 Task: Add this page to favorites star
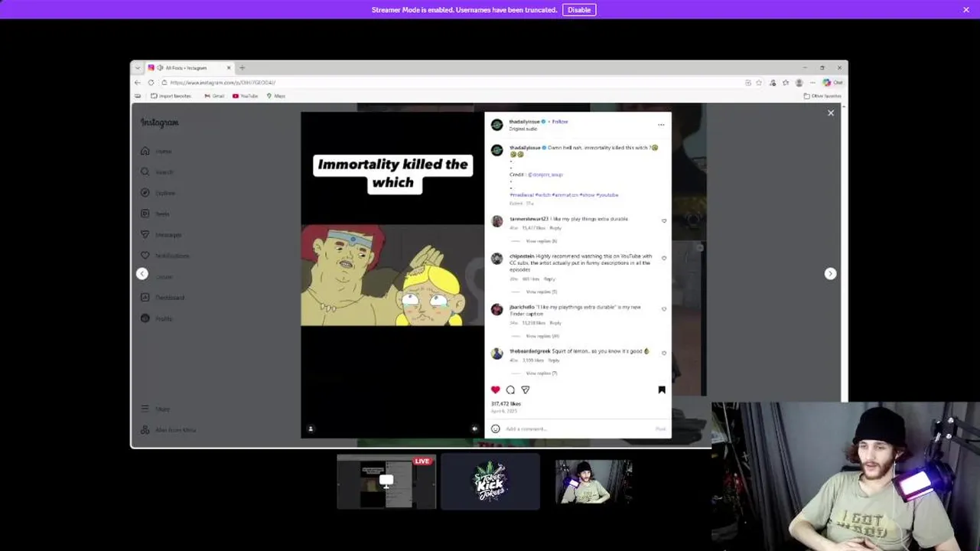pyautogui.click(x=759, y=83)
